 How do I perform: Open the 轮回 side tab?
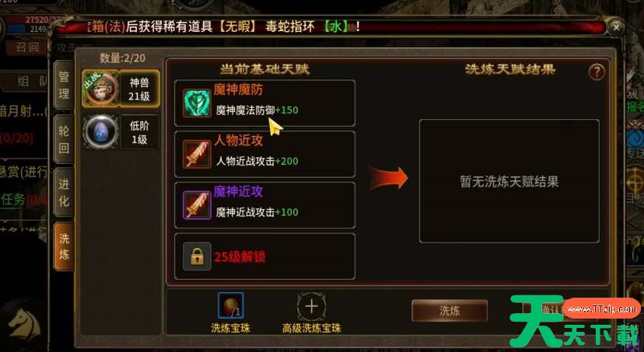click(x=64, y=140)
